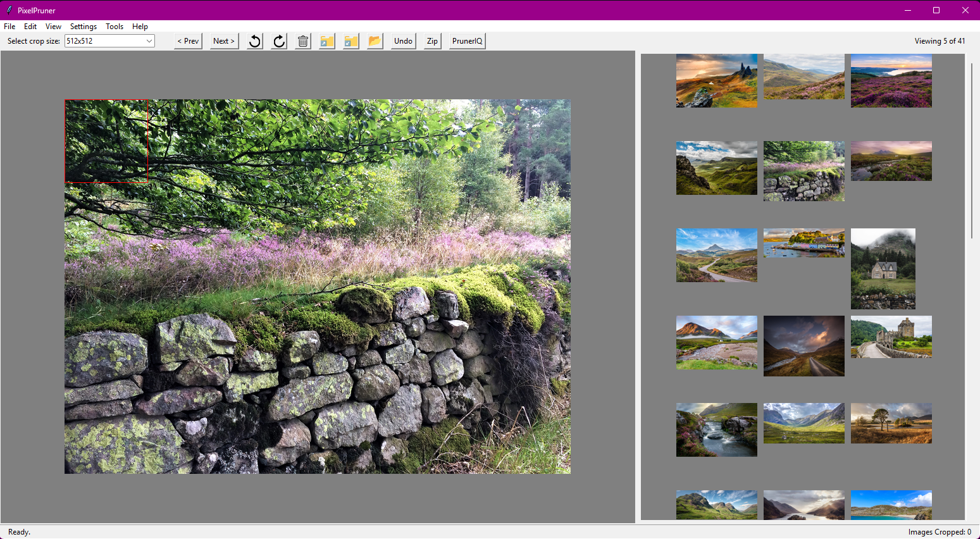Open the Tools menu
This screenshot has height=539, width=980.
115,27
